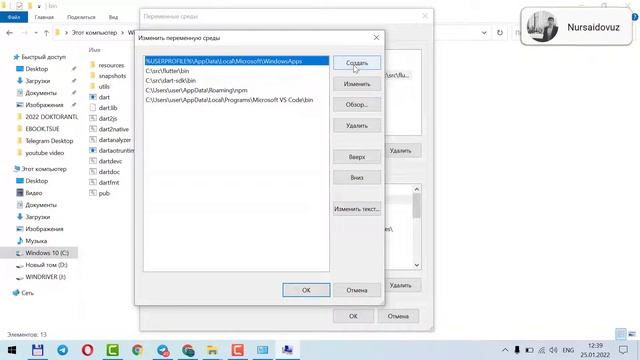Open Изображения under Быстрый доступ
Image resolution: width=640 pixels, height=360 pixels.
(44, 105)
